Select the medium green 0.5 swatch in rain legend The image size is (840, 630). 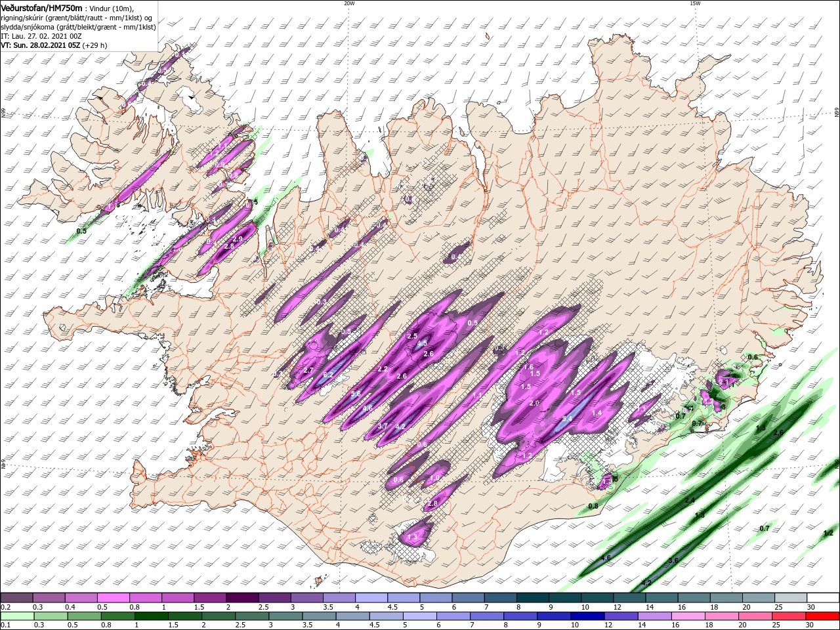84,616
